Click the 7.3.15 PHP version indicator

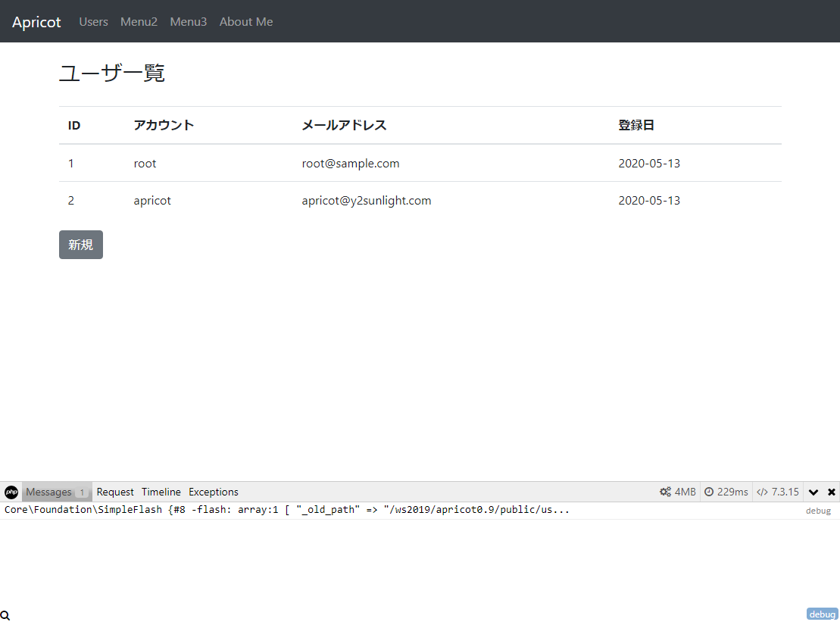click(777, 492)
